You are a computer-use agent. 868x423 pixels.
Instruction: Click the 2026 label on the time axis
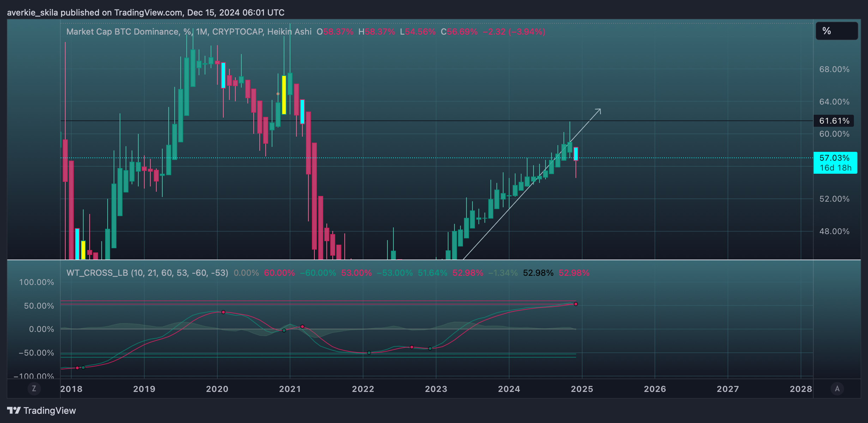655,389
